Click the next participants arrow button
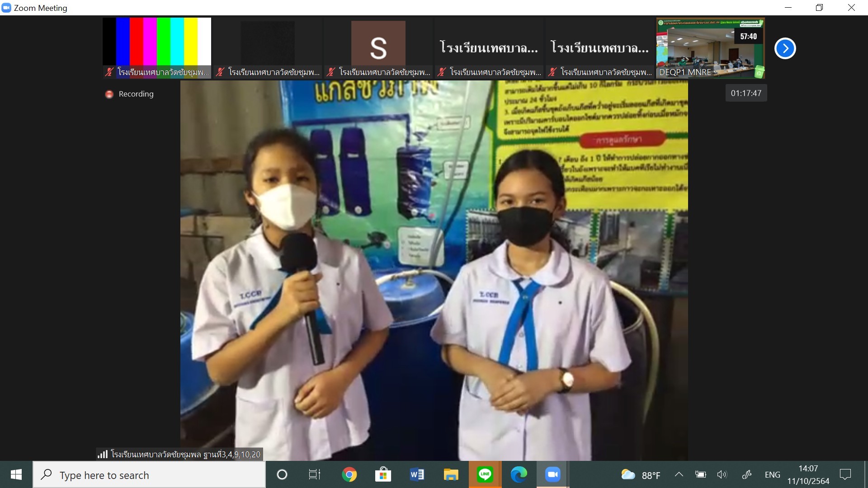The image size is (868, 488). click(x=785, y=48)
